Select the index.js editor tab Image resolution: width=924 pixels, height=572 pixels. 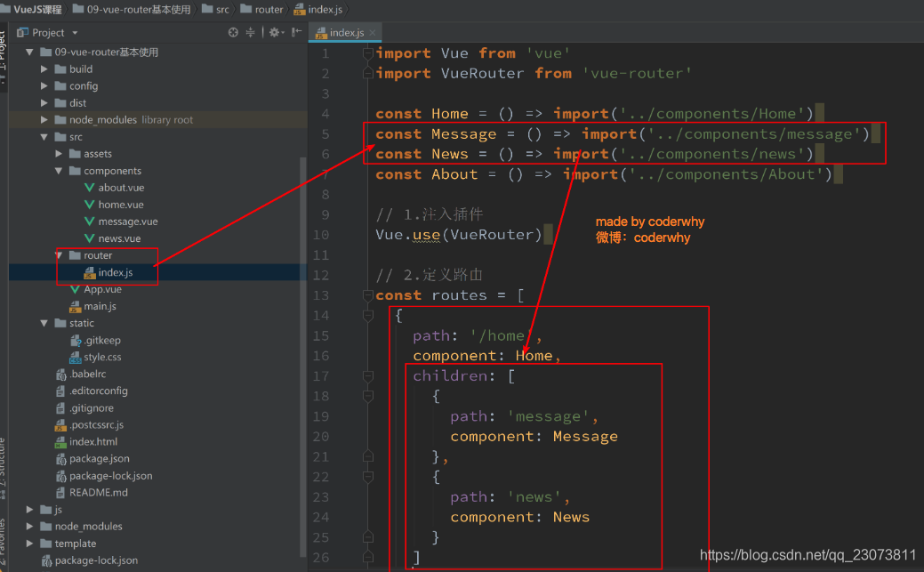[346, 32]
